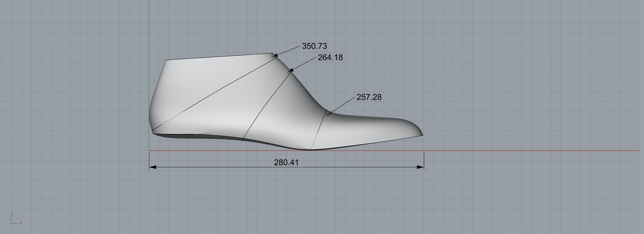Click the toe tip of the shoe last

point(422,135)
